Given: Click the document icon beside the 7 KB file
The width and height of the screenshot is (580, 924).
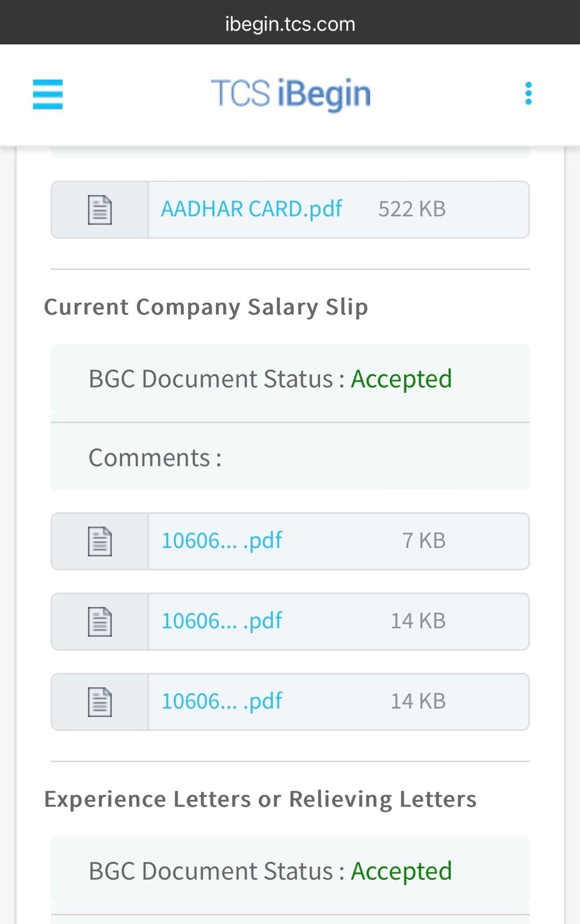Looking at the screenshot, I should 100,541.
